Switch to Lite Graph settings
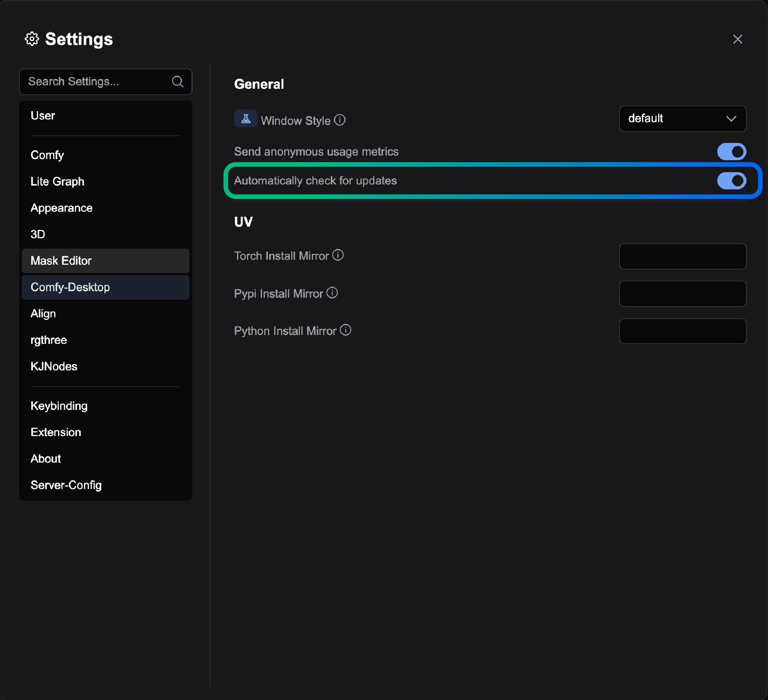 tap(58, 181)
